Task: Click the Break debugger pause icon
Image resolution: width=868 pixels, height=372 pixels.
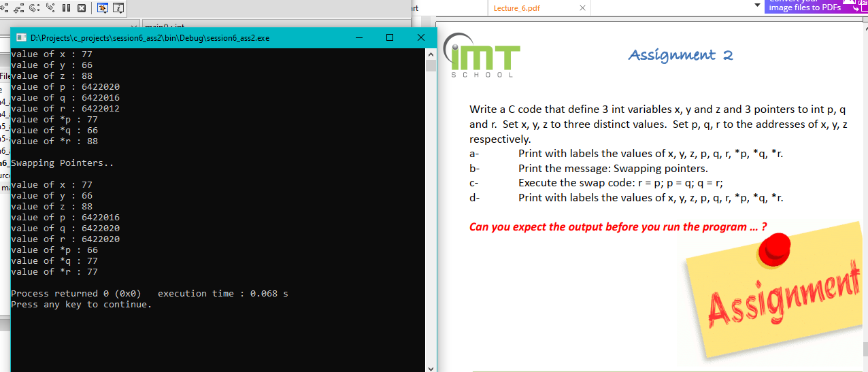Action: [67, 8]
